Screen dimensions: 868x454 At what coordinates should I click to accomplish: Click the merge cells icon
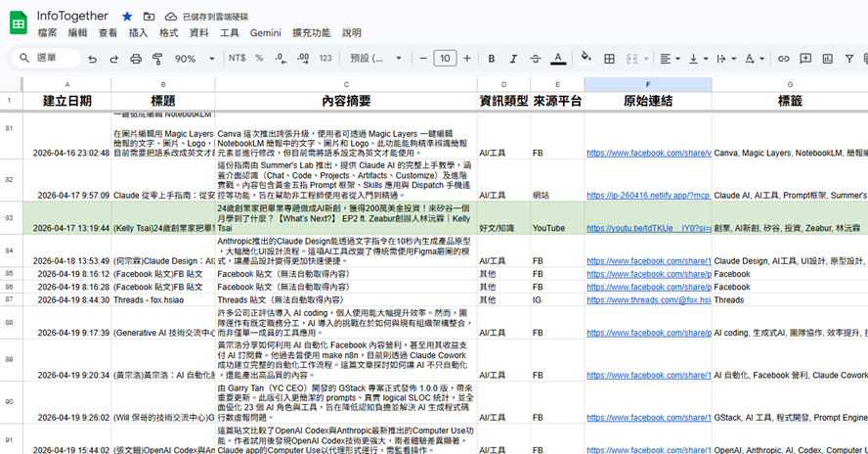631,58
